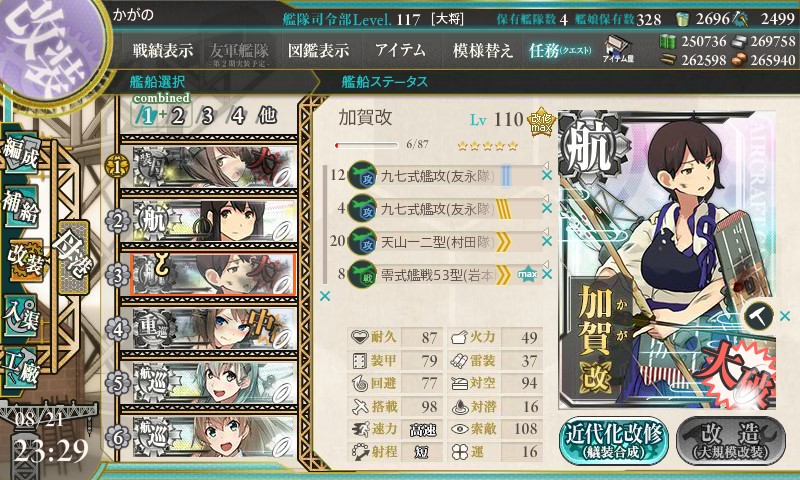800x480 pixels.
Task: Open the 他 (other ships) tab
Action: [267, 116]
